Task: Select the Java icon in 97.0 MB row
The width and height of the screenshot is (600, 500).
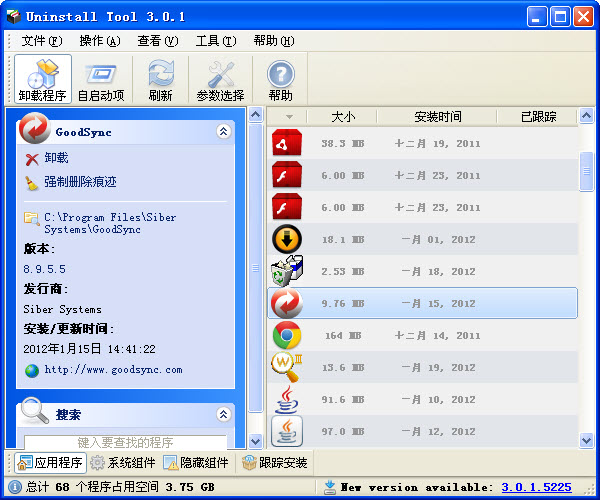Action: coord(287,431)
